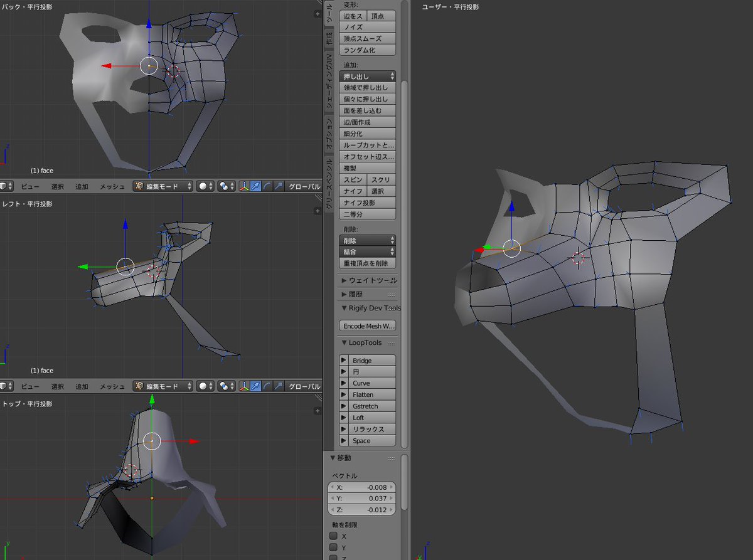Screen dimensions: 753x560
Task: Expand Bridge options arrow in LoopTools
Action: point(343,361)
